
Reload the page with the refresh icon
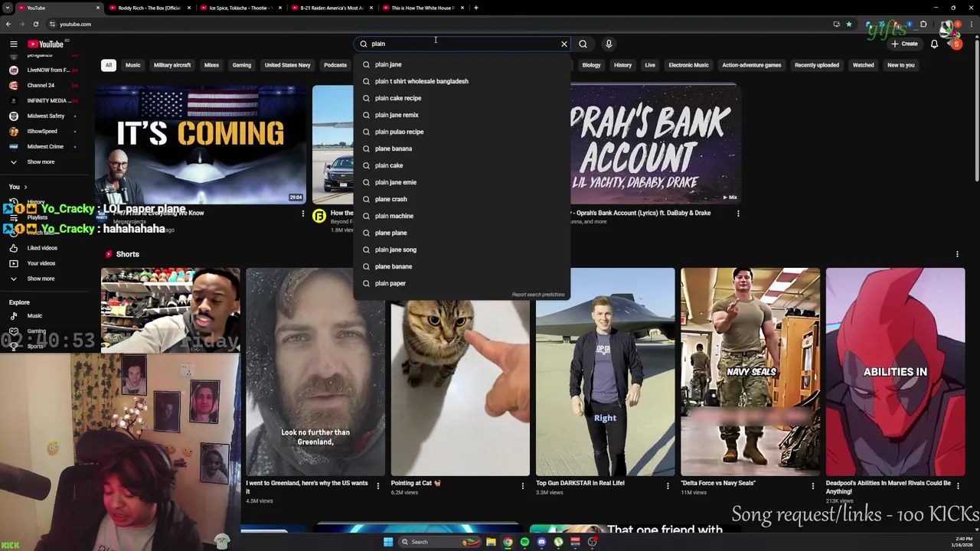(35, 24)
